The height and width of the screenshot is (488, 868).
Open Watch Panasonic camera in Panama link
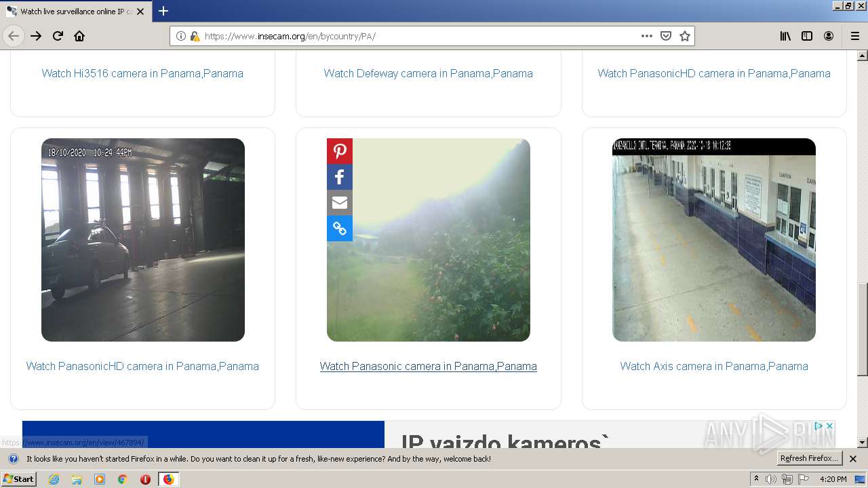tap(428, 366)
